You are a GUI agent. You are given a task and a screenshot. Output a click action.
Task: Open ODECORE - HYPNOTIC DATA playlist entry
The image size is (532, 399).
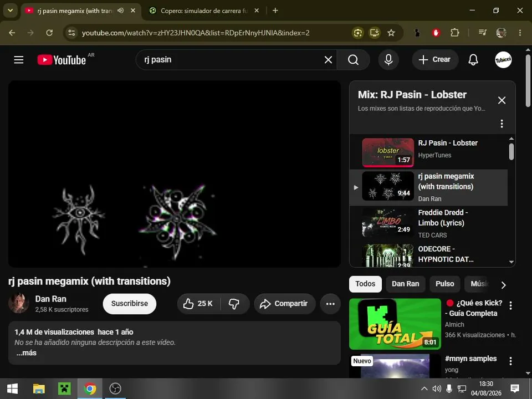429,255
